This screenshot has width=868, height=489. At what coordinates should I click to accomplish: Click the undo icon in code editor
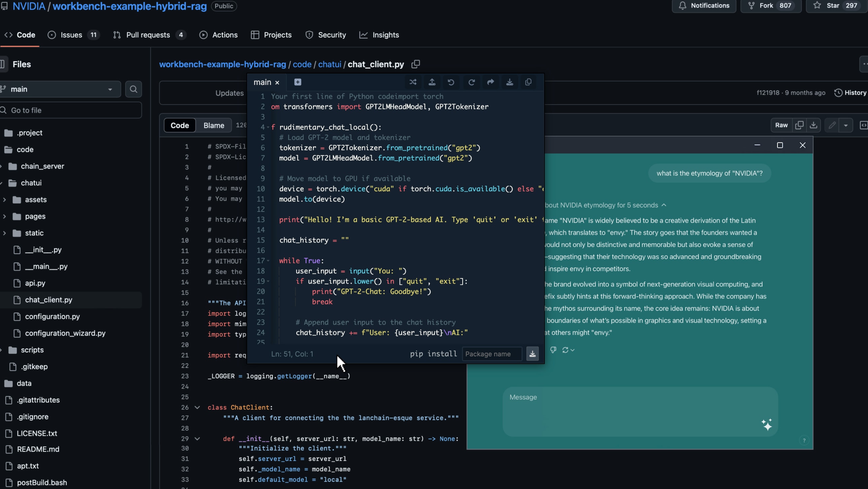pyautogui.click(x=451, y=82)
